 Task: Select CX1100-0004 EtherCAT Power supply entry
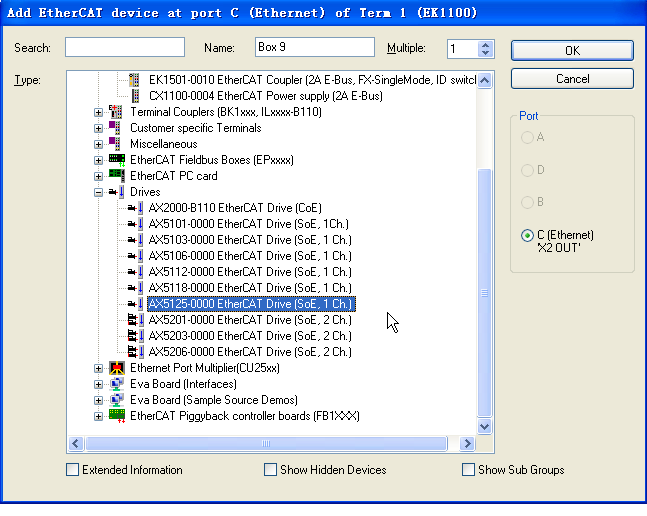coord(266,96)
